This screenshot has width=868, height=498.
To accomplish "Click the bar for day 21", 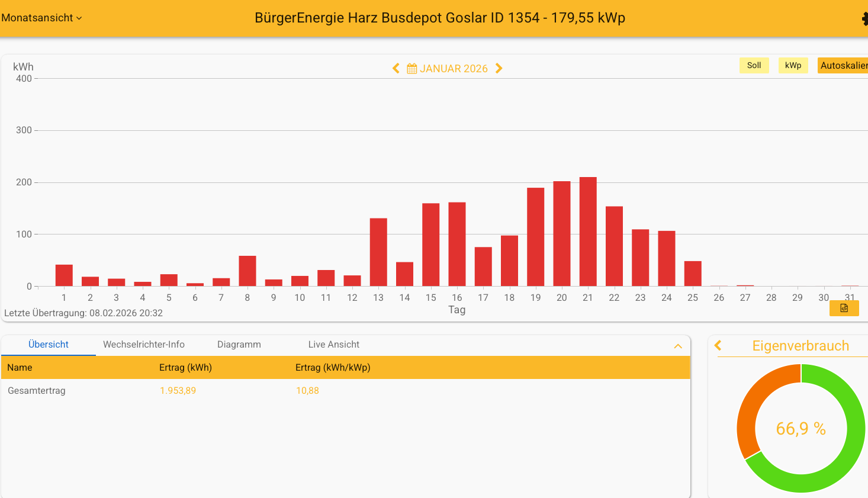I will (588, 231).
